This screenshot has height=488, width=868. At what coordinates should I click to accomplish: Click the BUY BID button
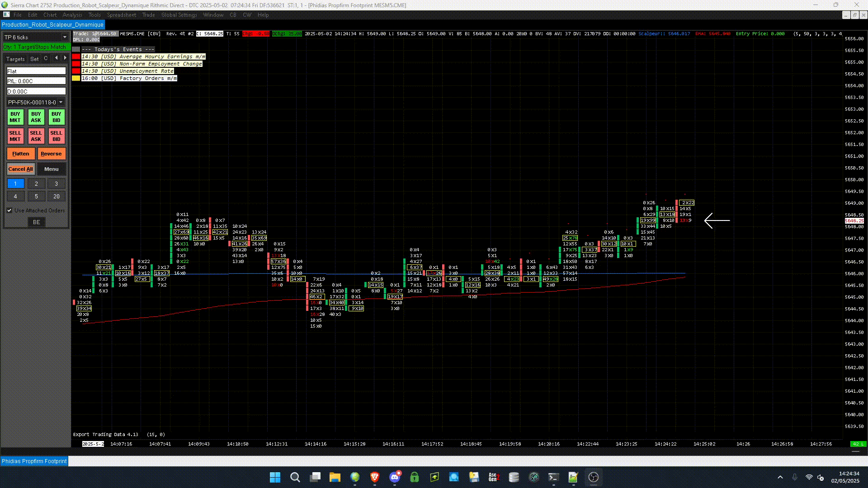coord(56,117)
